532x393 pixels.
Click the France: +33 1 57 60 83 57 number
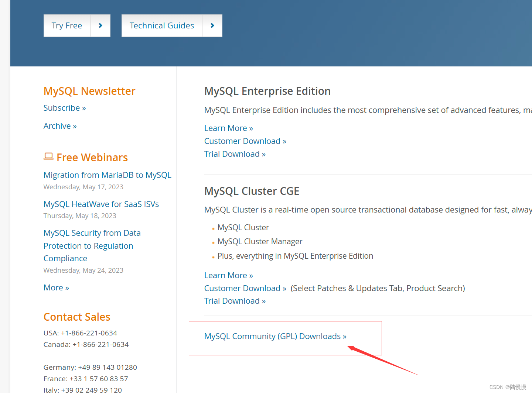click(86, 379)
